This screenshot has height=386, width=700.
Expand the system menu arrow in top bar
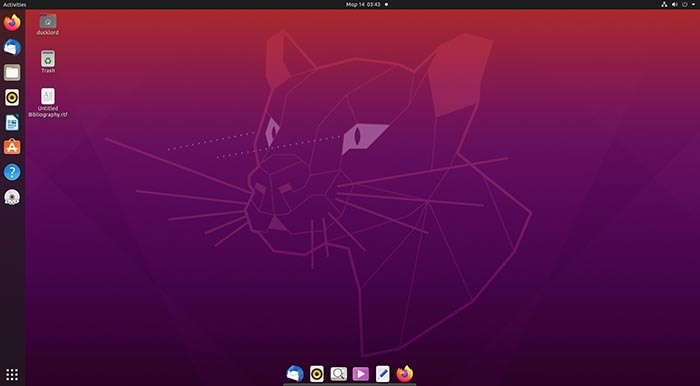point(694,4)
